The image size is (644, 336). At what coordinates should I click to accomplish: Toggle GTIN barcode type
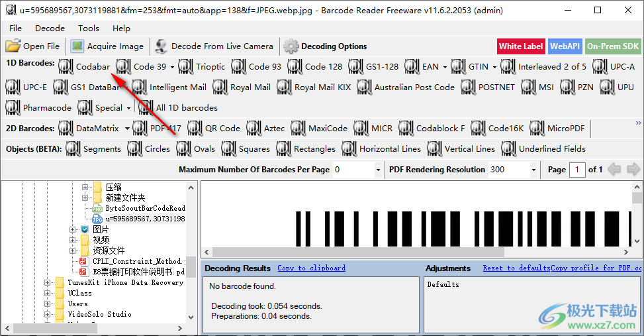pos(471,67)
